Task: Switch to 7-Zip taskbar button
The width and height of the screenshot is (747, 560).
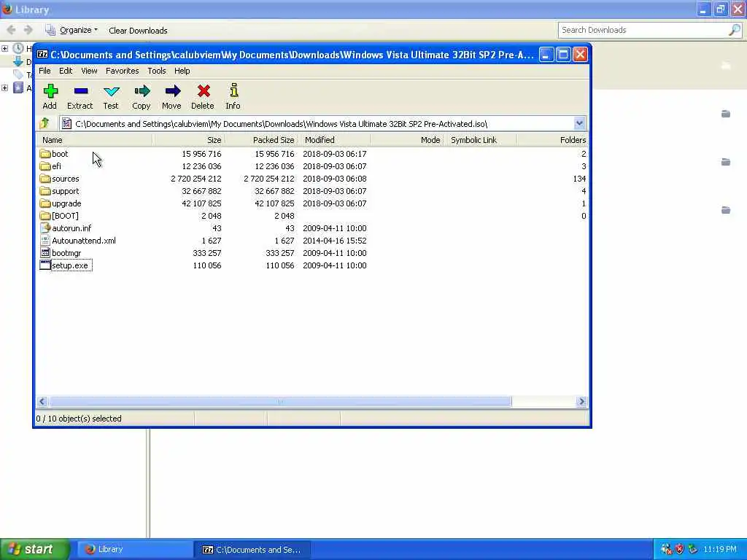Action: [252, 550]
